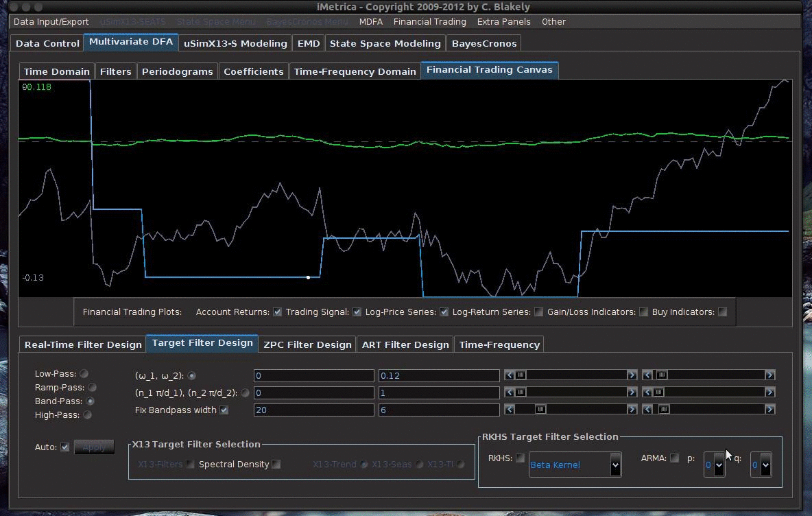Click left arrow of the ω_2 scrollbar
The height and width of the screenshot is (516, 812).
point(647,375)
